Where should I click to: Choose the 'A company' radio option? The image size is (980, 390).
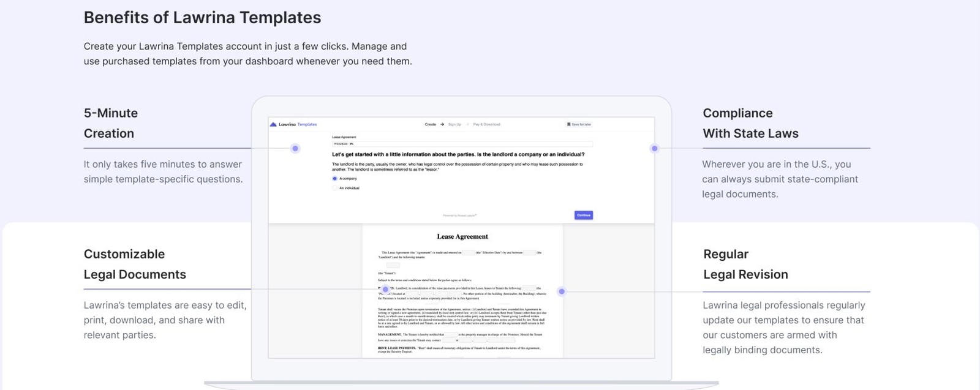click(x=345, y=179)
